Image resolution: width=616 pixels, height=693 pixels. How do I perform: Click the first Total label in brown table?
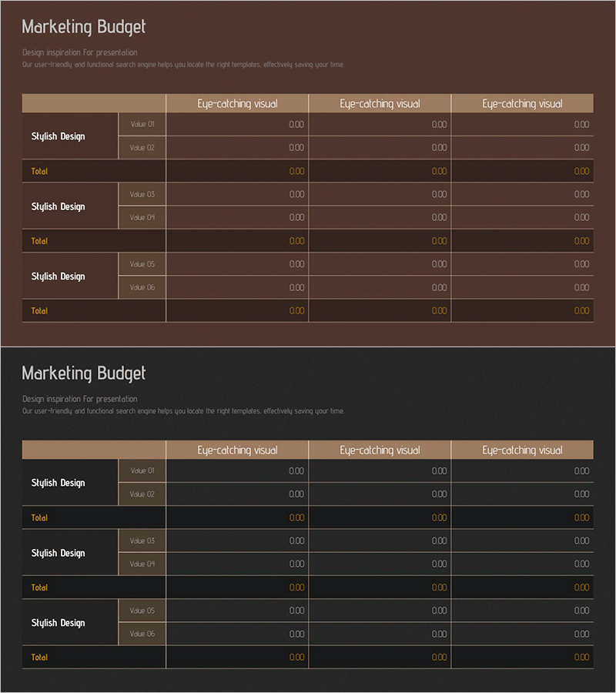pos(39,171)
